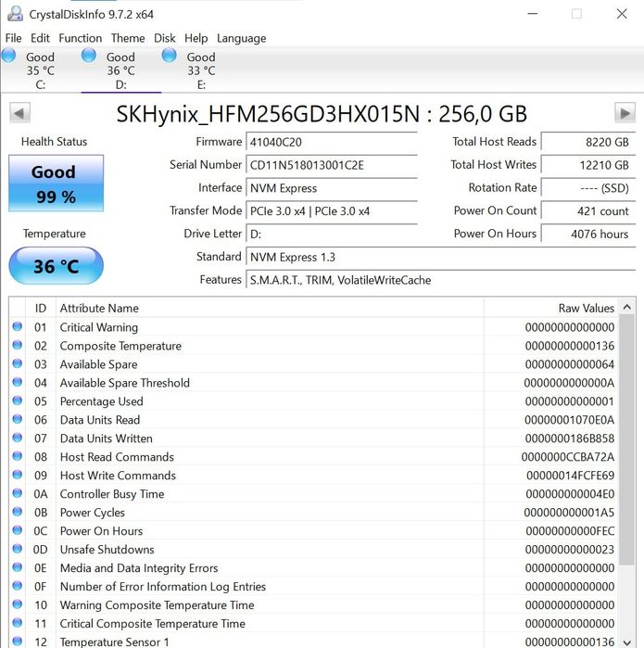Select the E: drive tab
The height and width of the screenshot is (648, 644).
point(201,70)
